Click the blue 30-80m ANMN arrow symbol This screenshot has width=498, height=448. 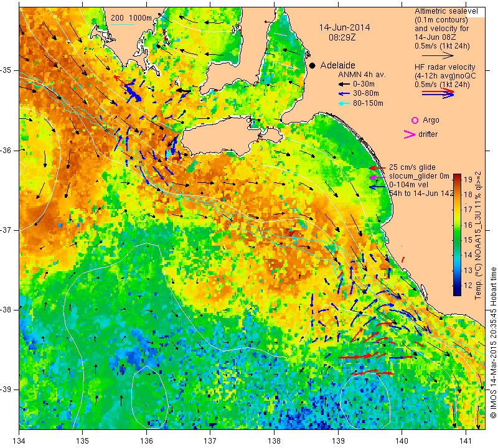point(344,94)
